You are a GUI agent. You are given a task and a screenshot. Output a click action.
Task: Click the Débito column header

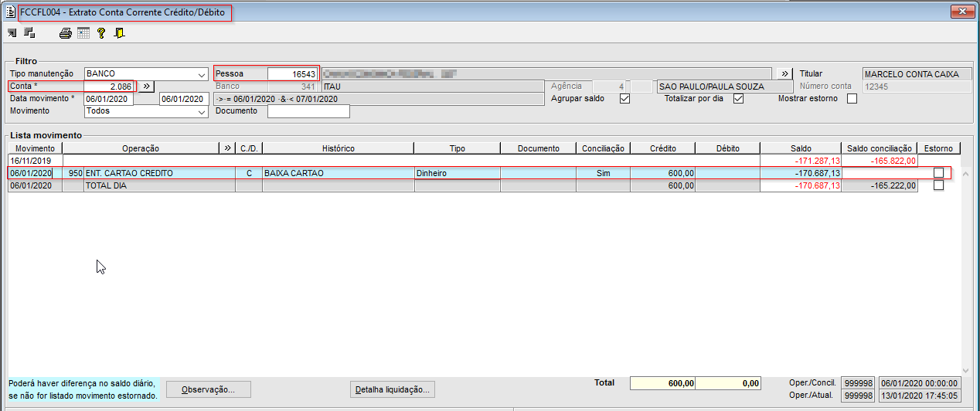coord(728,148)
